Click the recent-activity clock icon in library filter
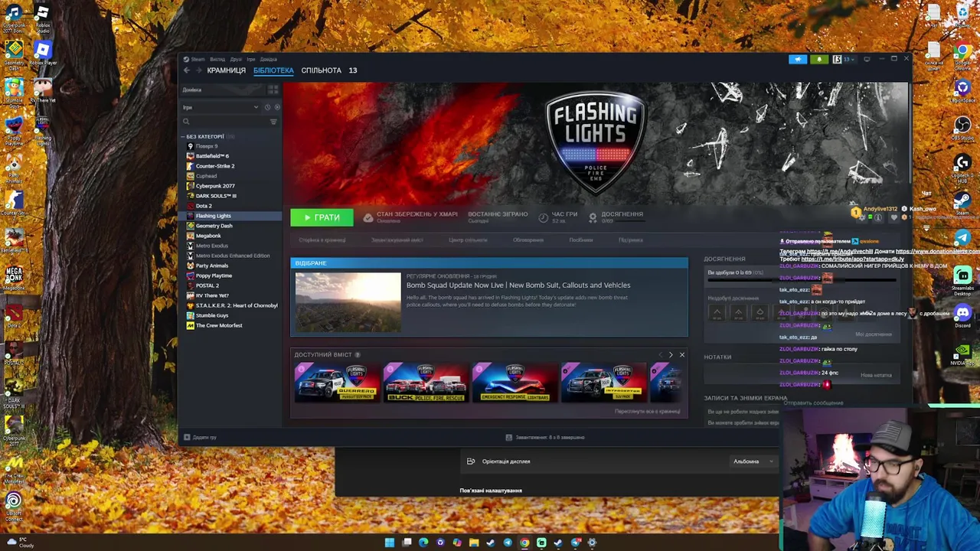 [268, 107]
